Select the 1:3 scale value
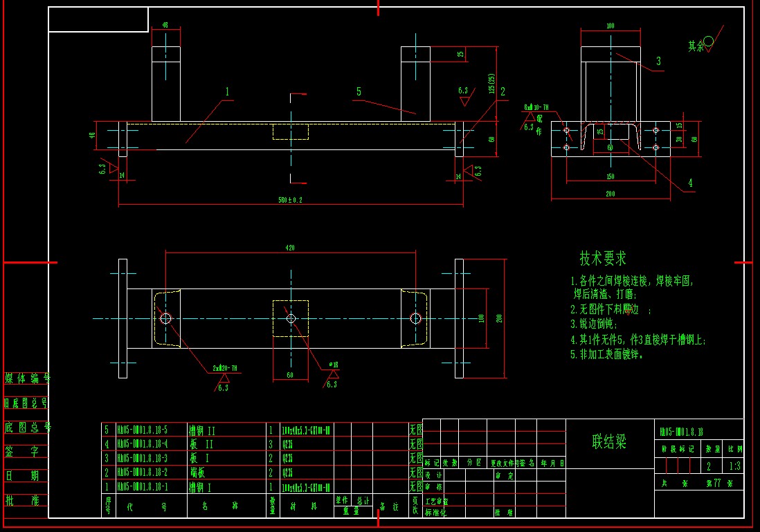 (x=735, y=466)
